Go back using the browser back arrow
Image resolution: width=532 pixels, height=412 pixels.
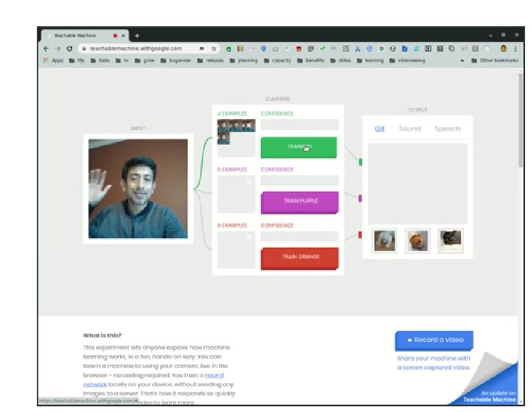coord(46,48)
